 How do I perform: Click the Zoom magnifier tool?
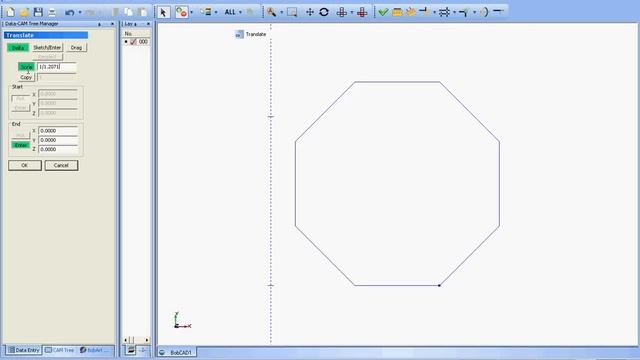pos(271,12)
